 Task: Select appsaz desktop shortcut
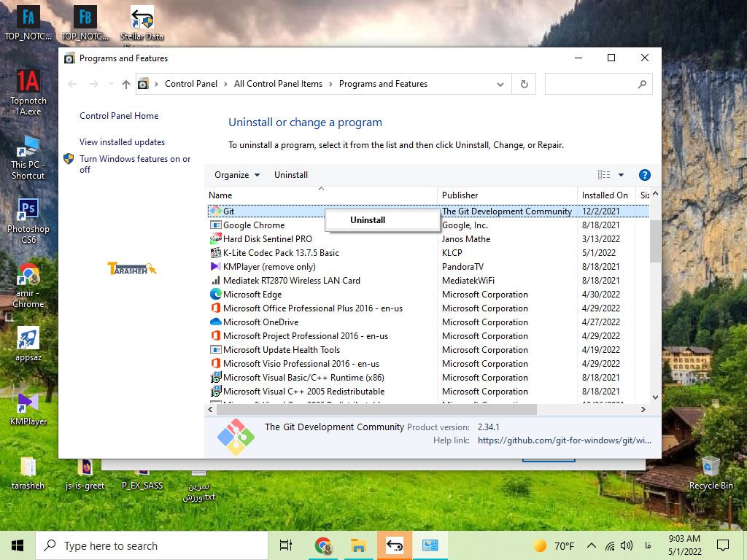point(28,344)
